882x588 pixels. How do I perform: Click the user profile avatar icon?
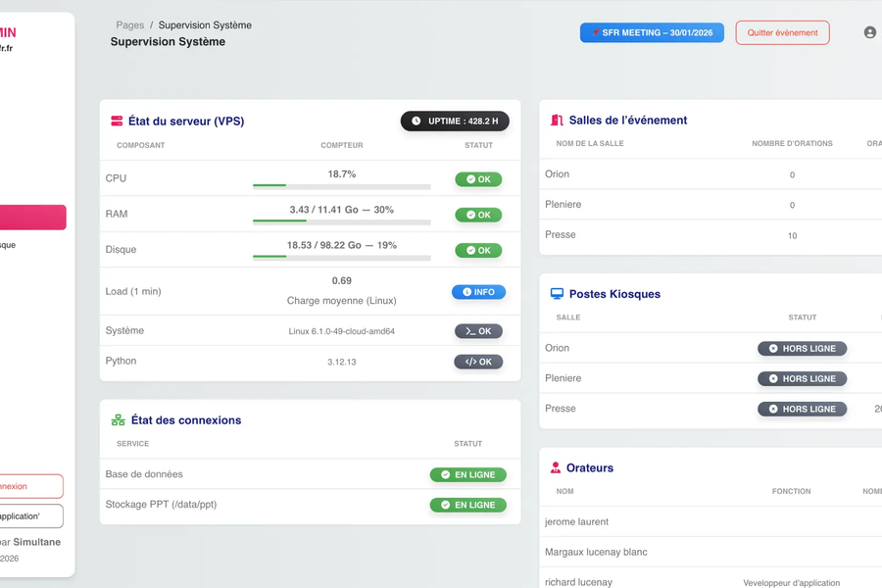(x=869, y=32)
